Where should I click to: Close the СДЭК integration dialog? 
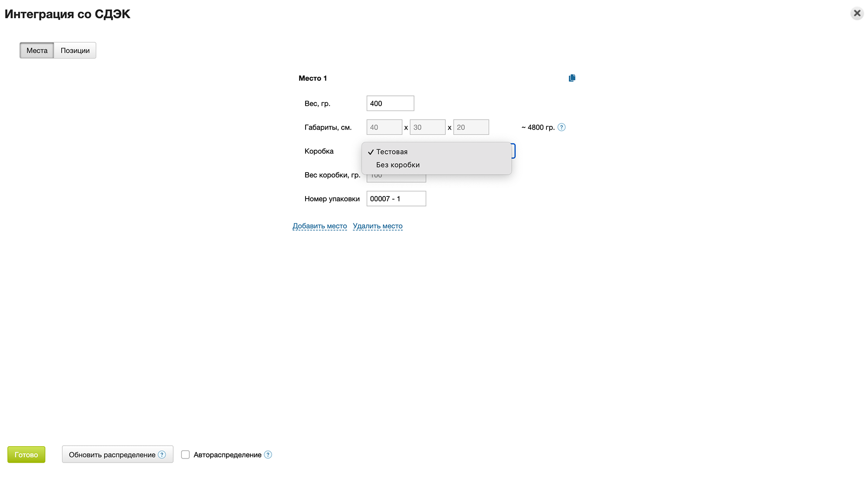[x=857, y=13]
